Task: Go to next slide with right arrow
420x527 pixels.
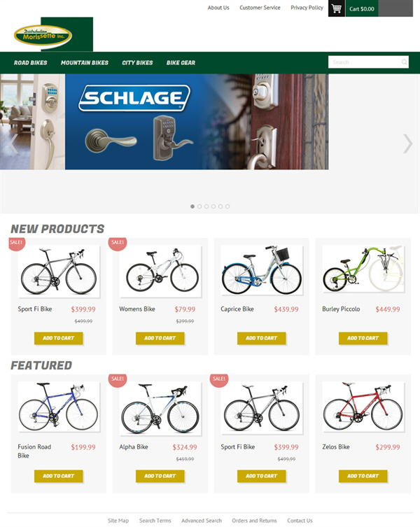Action: coord(407,144)
